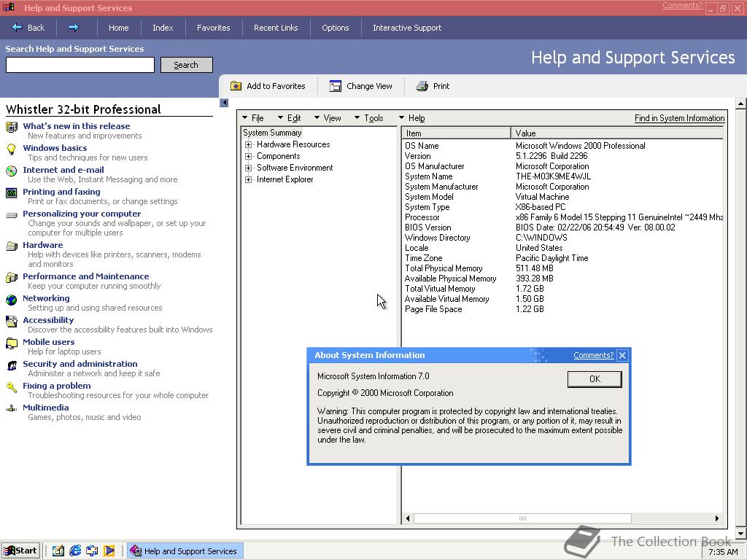747x560 pixels.
Task: Open the Options page
Action: (336, 28)
